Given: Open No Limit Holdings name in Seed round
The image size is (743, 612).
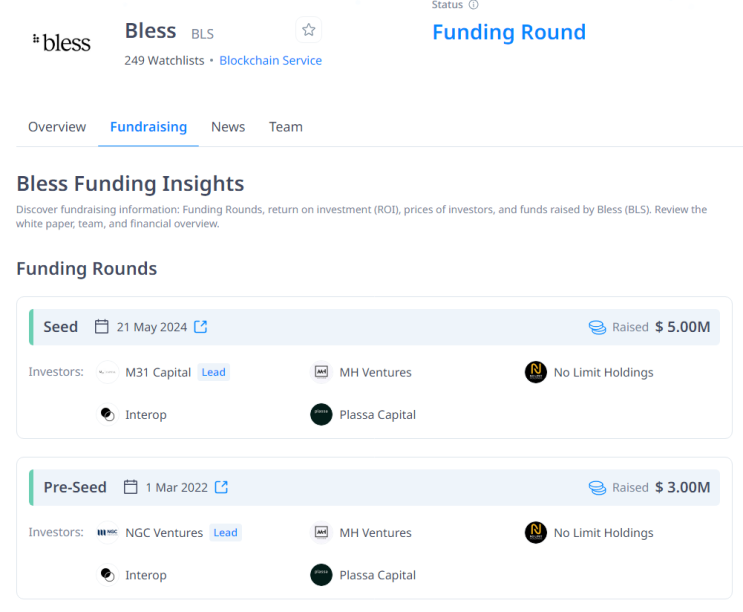Looking at the screenshot, I should [603, 372].
